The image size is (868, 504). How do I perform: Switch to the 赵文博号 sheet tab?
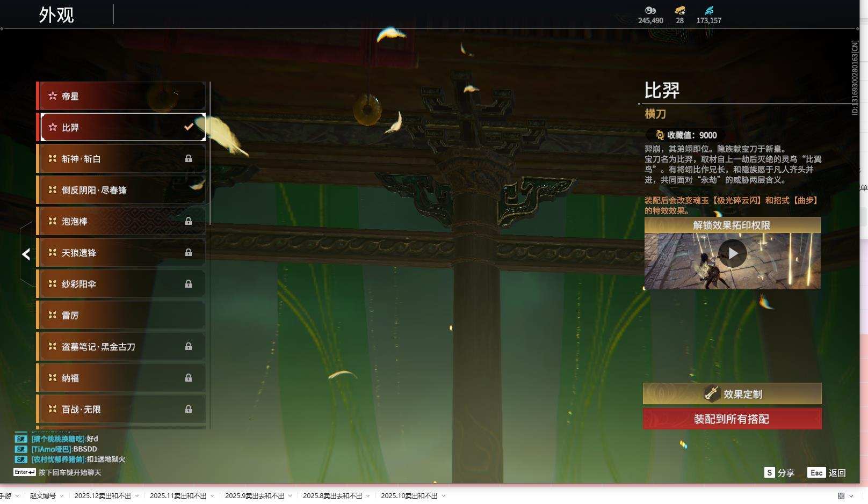point(43,496)
